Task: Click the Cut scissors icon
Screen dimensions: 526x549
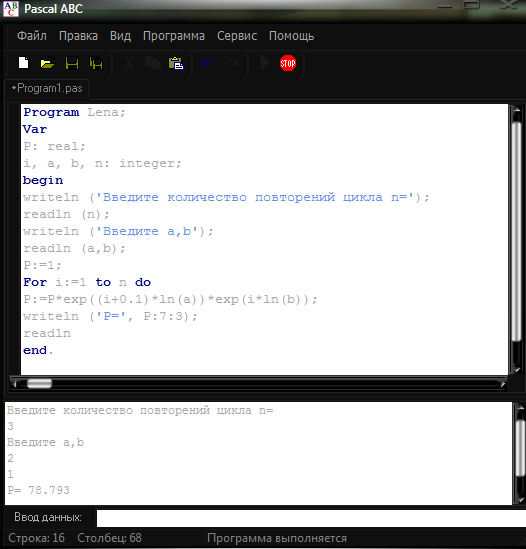Action: coord(129,64)
